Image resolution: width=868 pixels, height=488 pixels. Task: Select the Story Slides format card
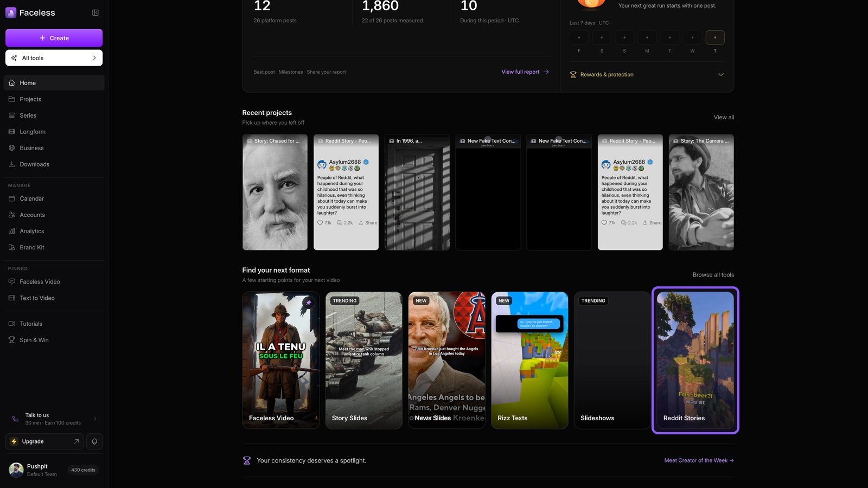pyautogui.click(x=364, y=360)
